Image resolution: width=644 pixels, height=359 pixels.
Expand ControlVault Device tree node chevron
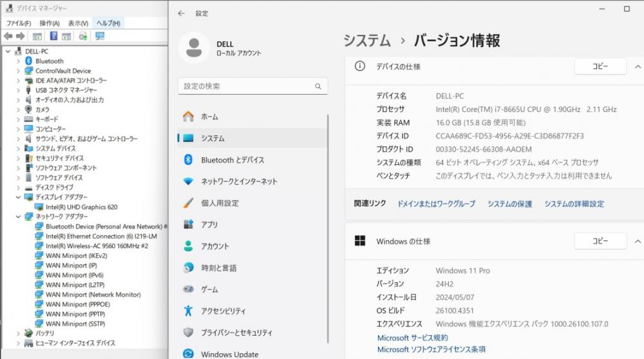(x=18, y=71)
